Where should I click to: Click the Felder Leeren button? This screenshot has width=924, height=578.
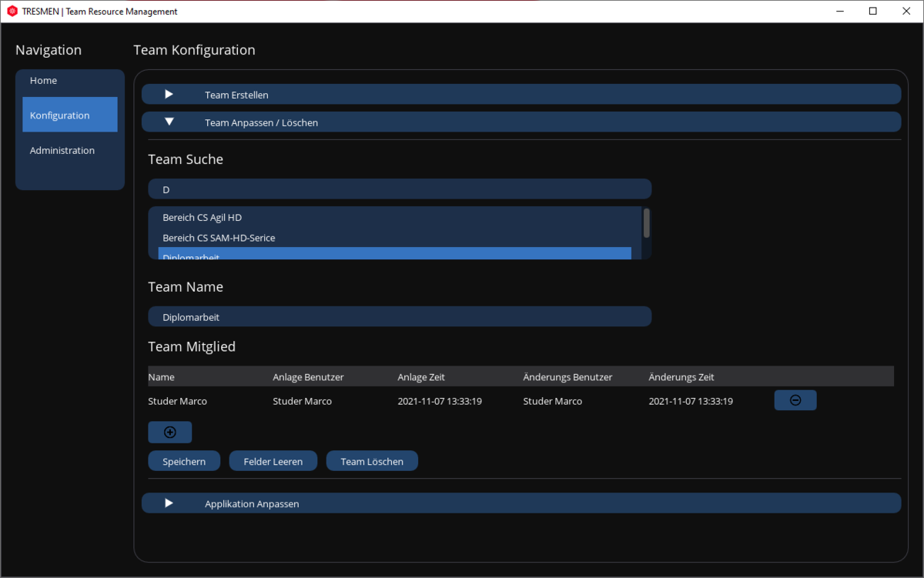tap(273, 461)
